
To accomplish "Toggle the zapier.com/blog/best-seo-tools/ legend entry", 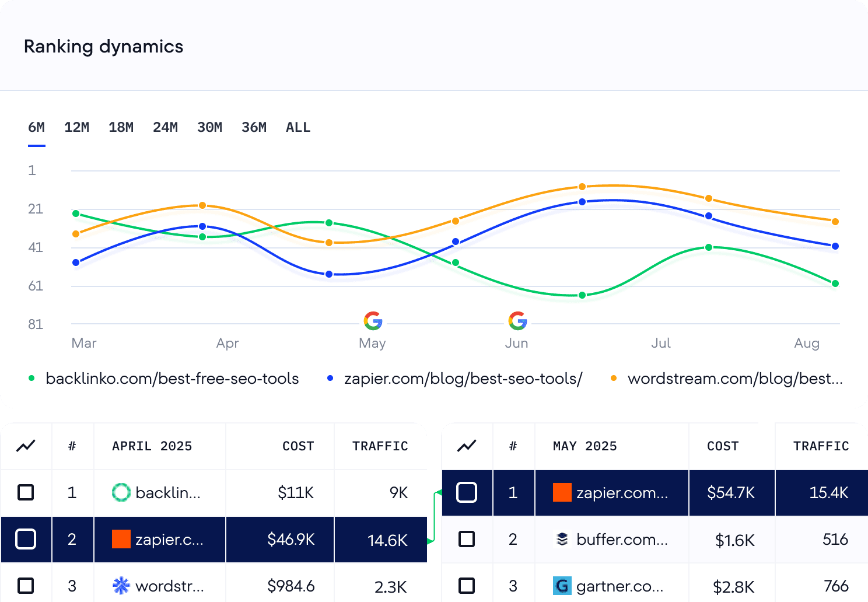I will coord(455,379).
